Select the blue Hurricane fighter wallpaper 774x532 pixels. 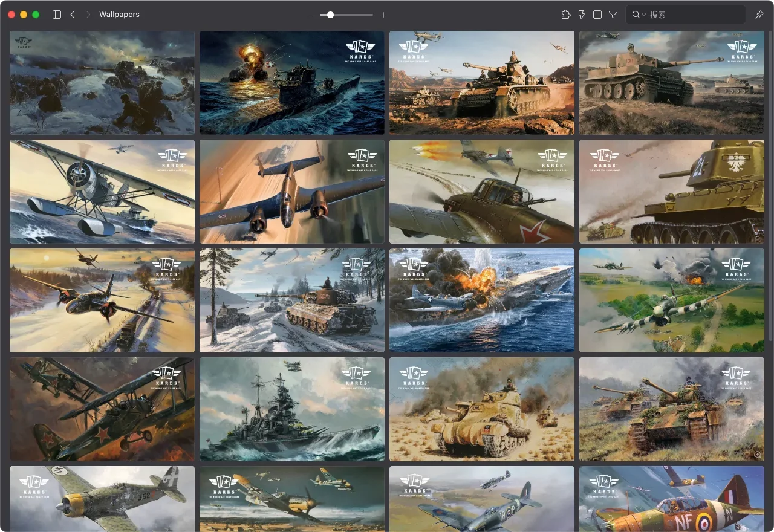click(482, 499)
